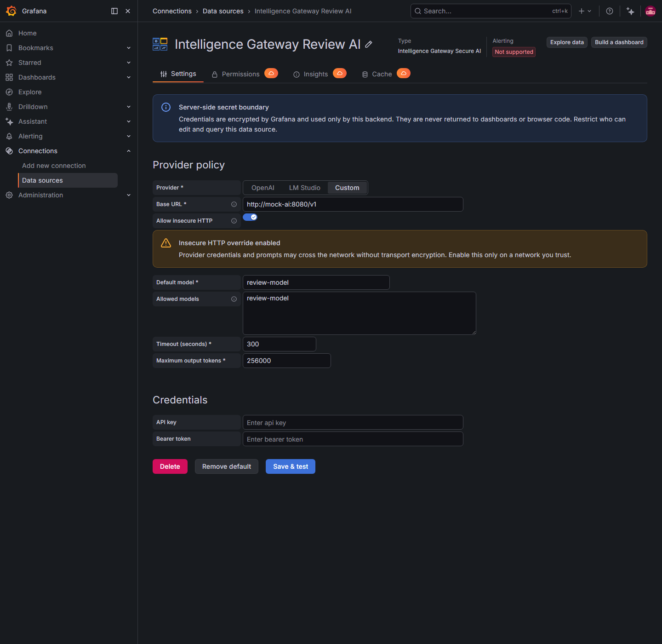662x644 pixels.
Task: Show Allow insecure HTTP info icon
Action: click(234, 221)
